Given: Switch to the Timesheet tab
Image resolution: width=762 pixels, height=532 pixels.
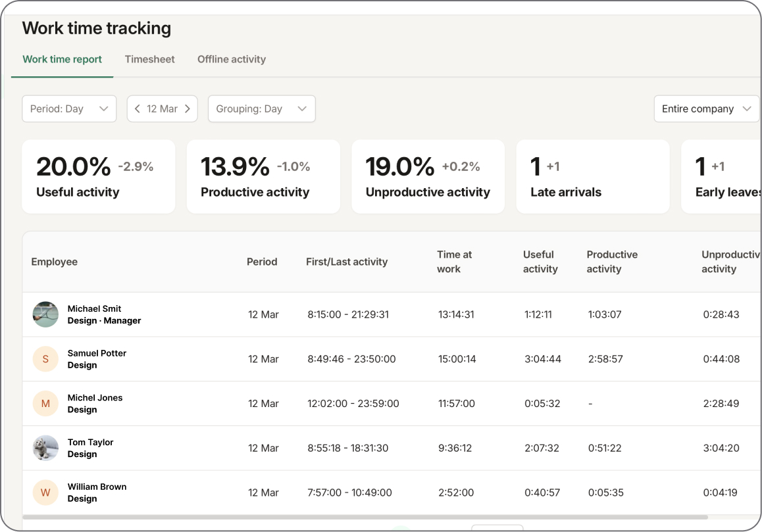Looking at the screenshot, I should pyautogui.click(x=150, y=59).
